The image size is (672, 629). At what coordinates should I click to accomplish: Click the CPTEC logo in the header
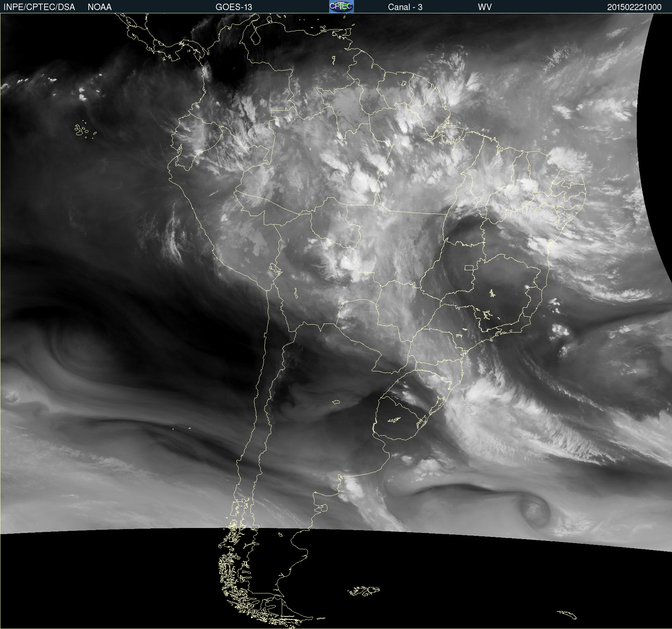click(x=341, y=6)
